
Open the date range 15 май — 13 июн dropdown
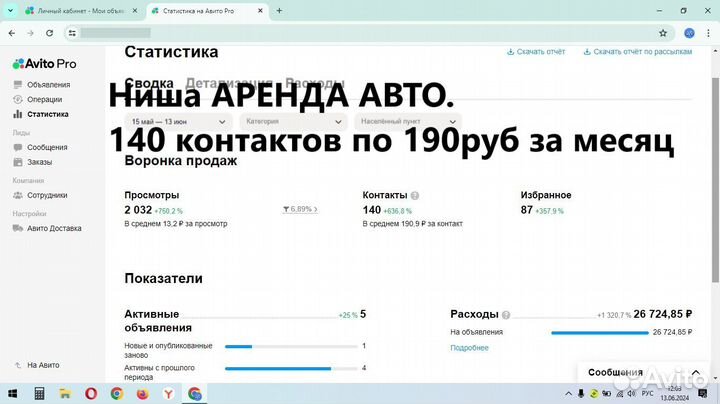tap(178, 122)
